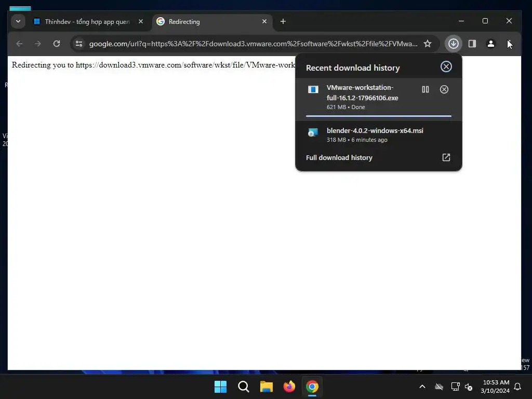Open the tab search dropdown arrow

[18, 21]
